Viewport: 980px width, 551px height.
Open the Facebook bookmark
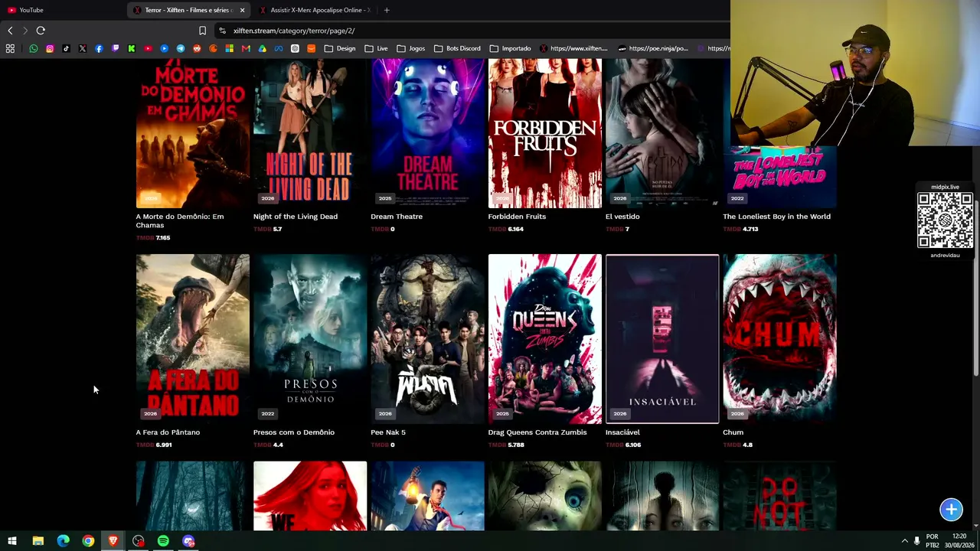coord(99,48)
